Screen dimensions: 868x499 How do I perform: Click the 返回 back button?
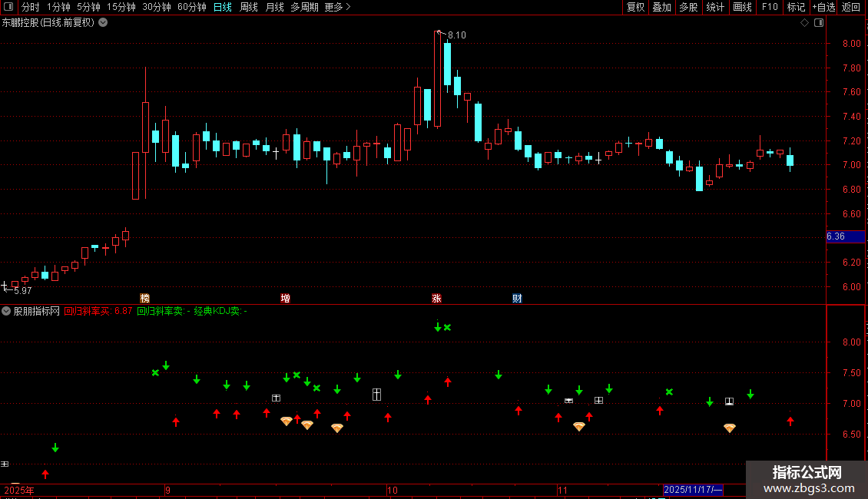tap(851, 7)
